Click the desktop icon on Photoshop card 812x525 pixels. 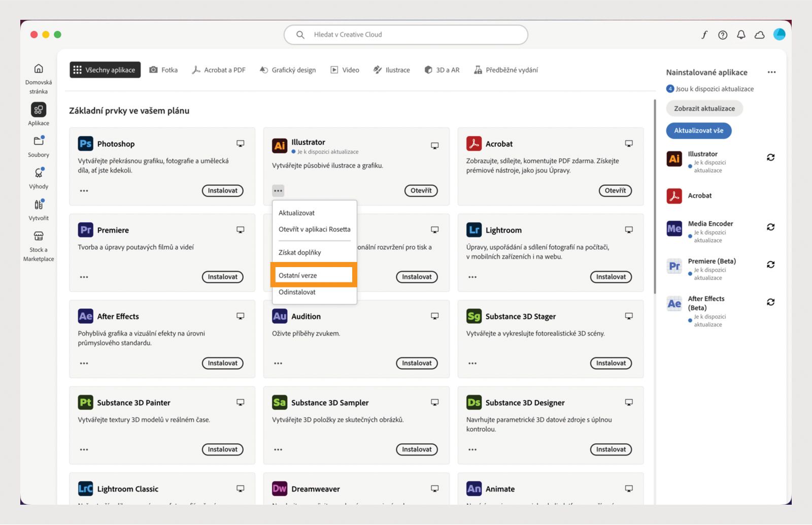(x=241, y=144)
